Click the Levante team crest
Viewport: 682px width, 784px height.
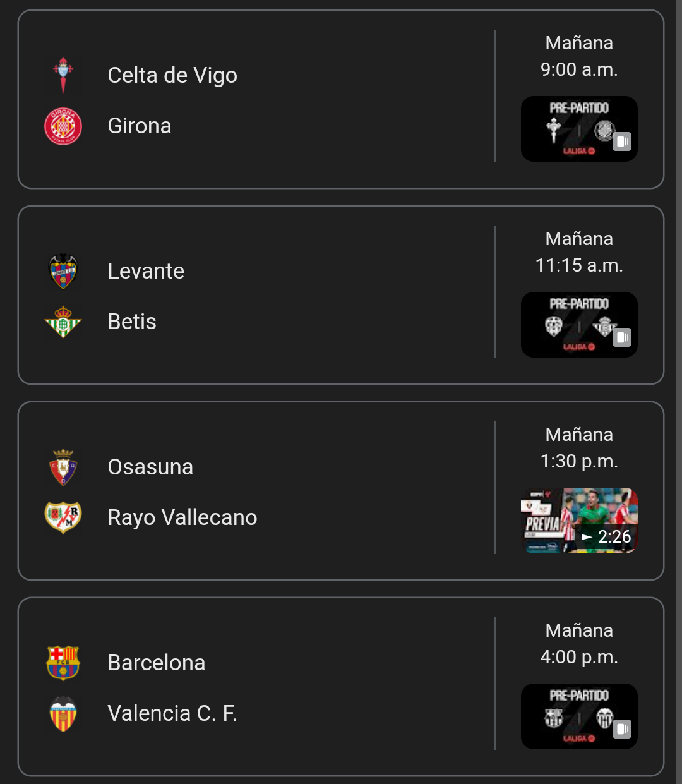63,271
